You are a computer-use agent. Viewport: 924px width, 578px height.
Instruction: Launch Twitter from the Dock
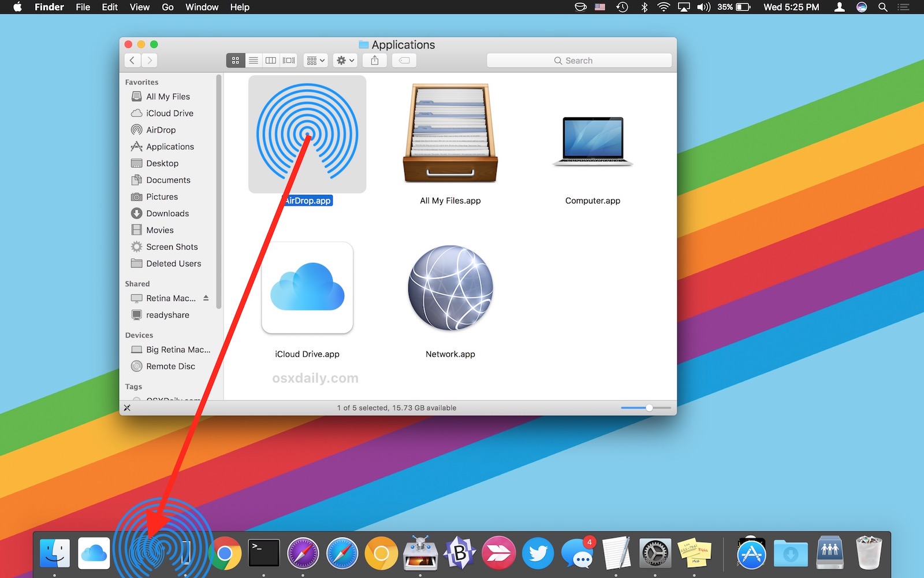pyautogui.click(x=538, y=553)
